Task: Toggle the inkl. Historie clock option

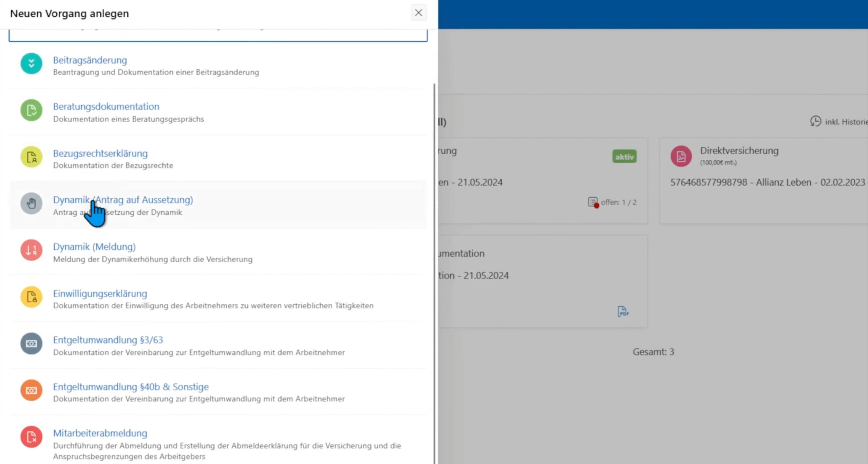Action: 815,121
